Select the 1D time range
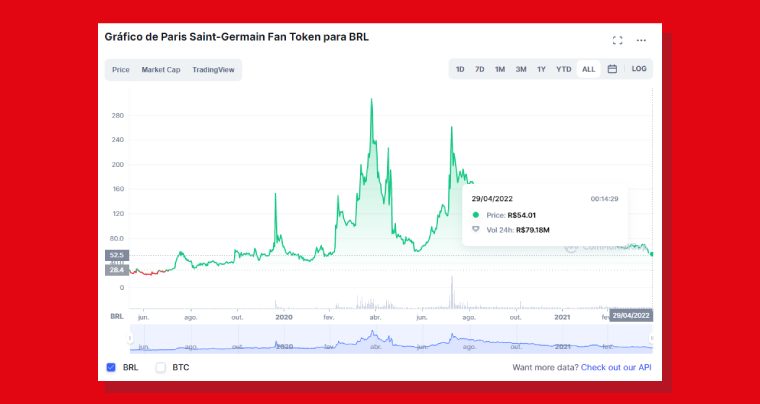 tap(460, 69)
